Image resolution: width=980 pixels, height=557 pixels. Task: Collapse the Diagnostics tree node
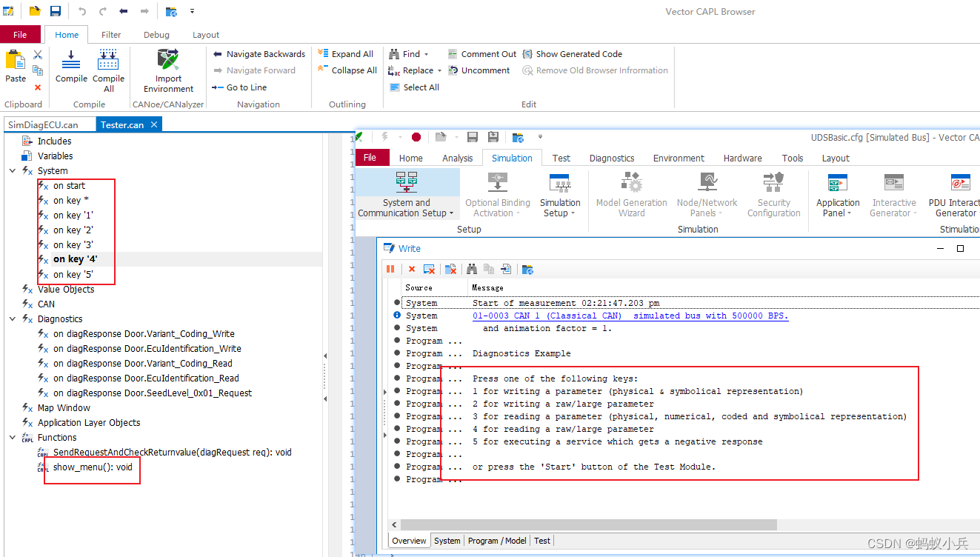coord(13,319)
